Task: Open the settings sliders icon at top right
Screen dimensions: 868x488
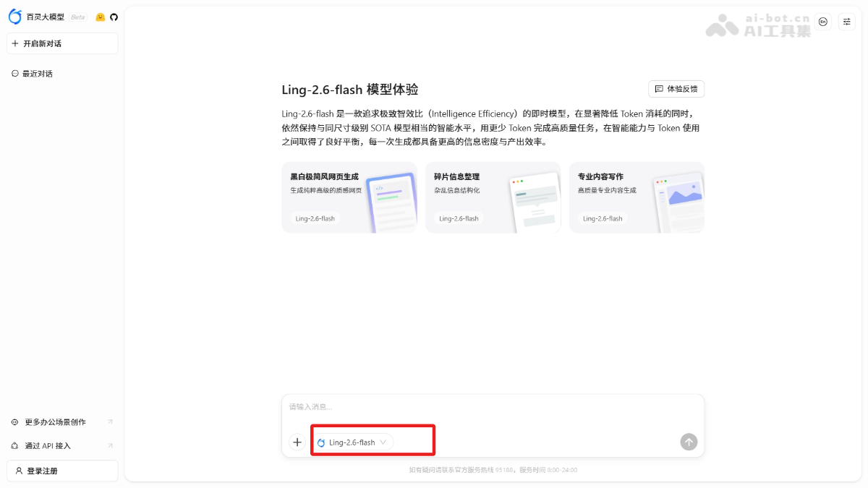Action: coord(846,22)
